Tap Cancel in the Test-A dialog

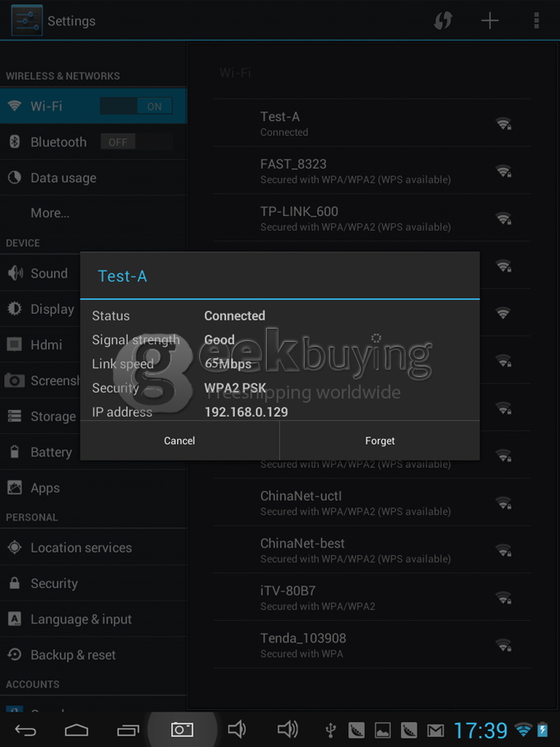tap(180, 441)
